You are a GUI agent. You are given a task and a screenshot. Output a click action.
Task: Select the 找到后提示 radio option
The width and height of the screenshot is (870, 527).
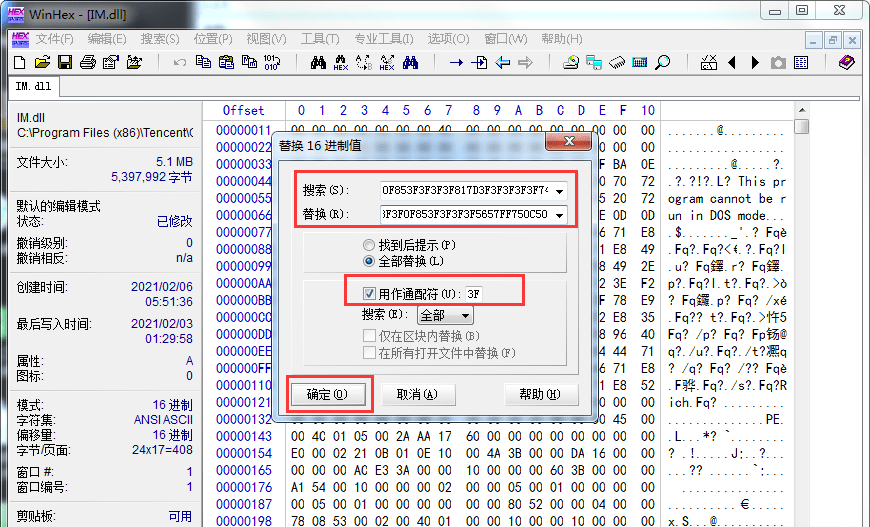[x=368, y=245]
